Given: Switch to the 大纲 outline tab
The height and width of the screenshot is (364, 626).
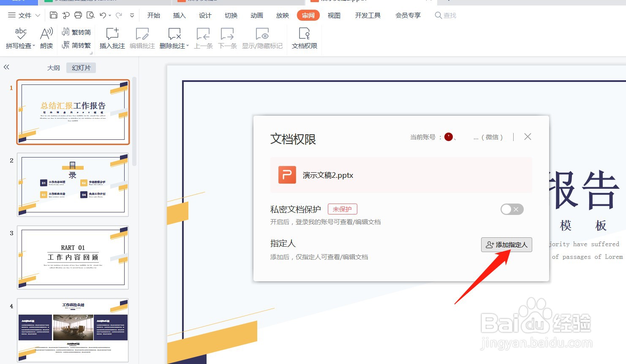Looking at the screenshot, I should 54,68.
